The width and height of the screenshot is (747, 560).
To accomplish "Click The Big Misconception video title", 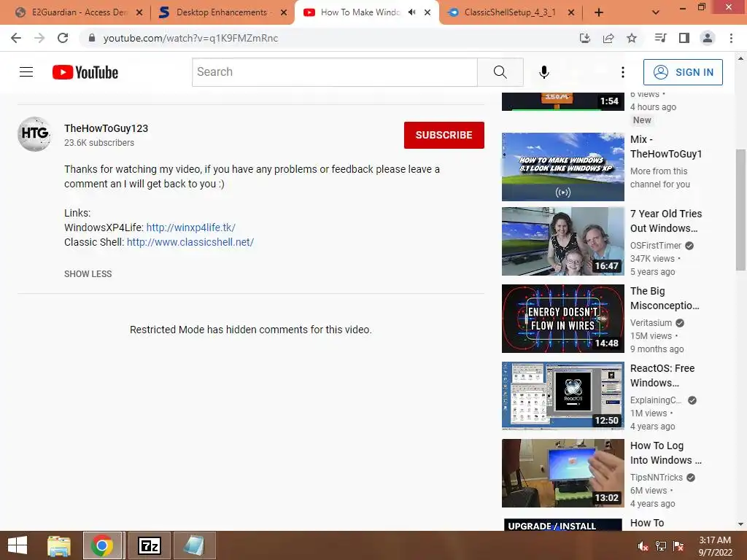I will pos(665,298).
